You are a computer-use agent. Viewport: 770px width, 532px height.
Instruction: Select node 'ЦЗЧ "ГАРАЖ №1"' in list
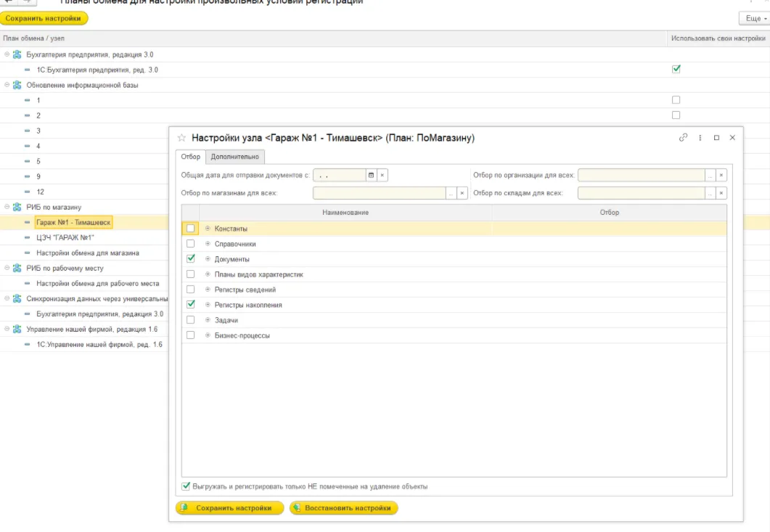click(65, 237)
